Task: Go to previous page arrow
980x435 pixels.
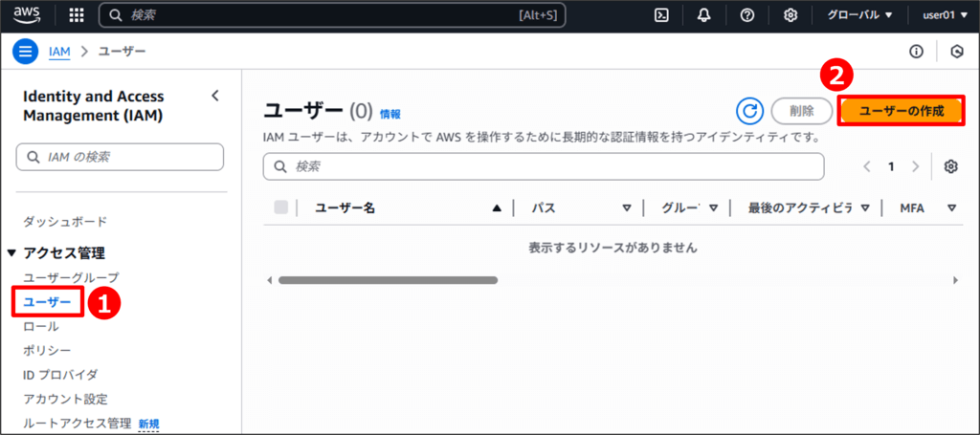Action: pos(867,166)
